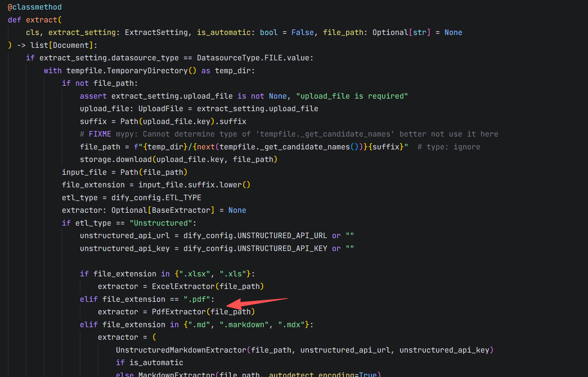
Task: Click the @classmethod decorator
Action: point(35,7)
